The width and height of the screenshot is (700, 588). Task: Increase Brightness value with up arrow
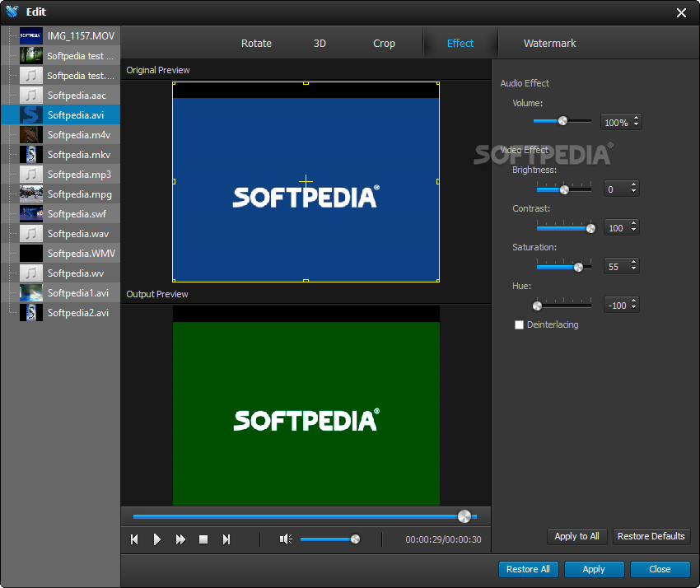[633, 184]
